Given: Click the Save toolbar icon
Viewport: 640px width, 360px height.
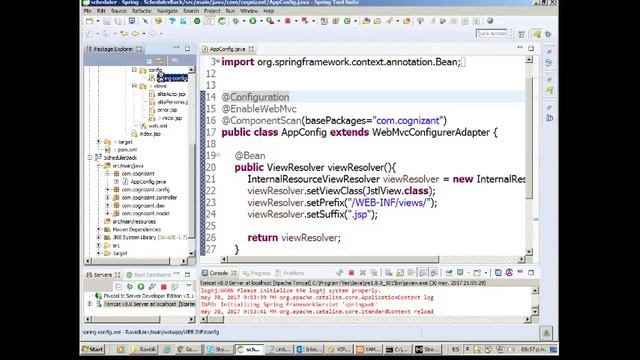Looking at the screenshot, I should point(107,21).
